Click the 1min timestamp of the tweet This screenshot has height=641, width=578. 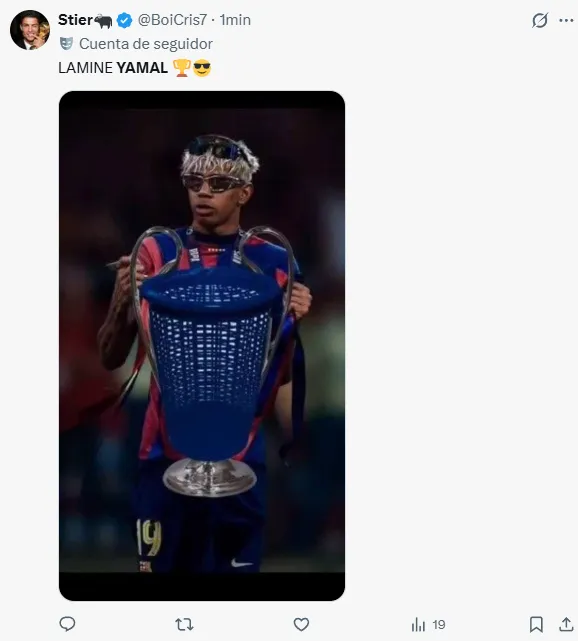click(x=235, y=20)
